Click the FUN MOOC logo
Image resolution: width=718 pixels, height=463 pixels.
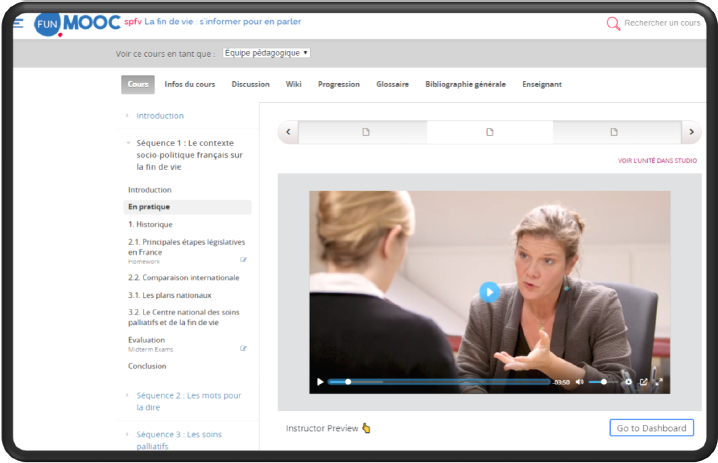pyautogui.click(x=76, y=21)
